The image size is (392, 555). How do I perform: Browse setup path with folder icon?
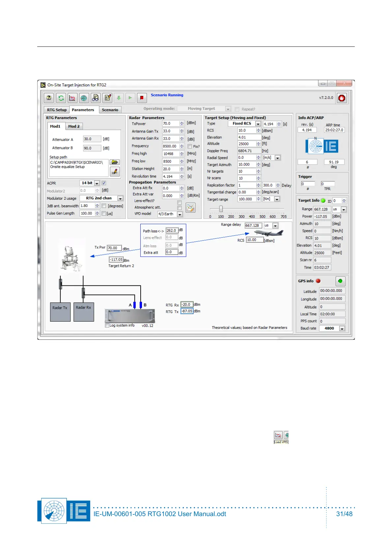tap(115, 162)
